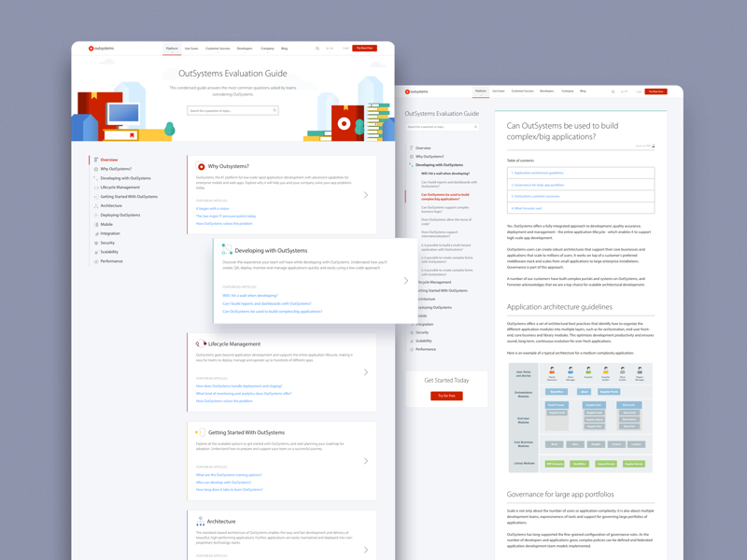This screenshot has width=747, height=560.
Task: Open Use Cases menu on overview page
Action: (191, 49)
